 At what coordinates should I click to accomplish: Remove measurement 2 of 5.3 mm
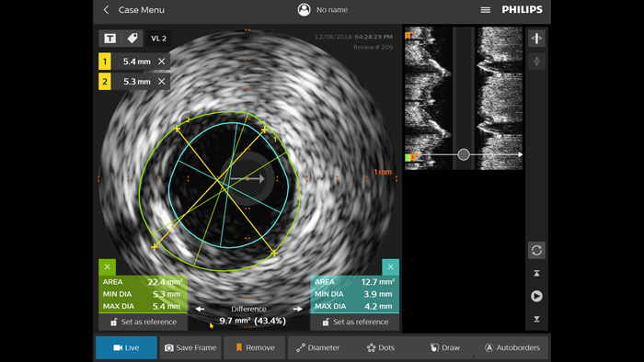pos(161,81)
